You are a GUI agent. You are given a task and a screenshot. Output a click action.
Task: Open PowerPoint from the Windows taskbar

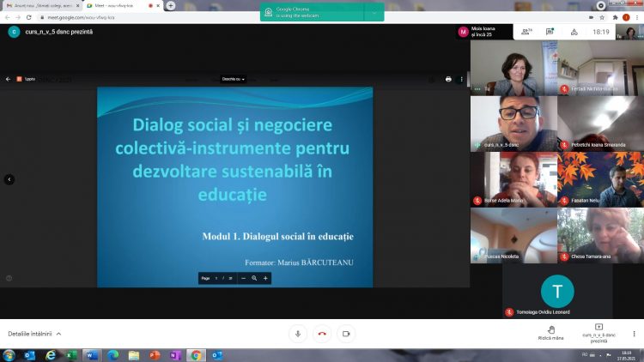click(x=155, y=354)
